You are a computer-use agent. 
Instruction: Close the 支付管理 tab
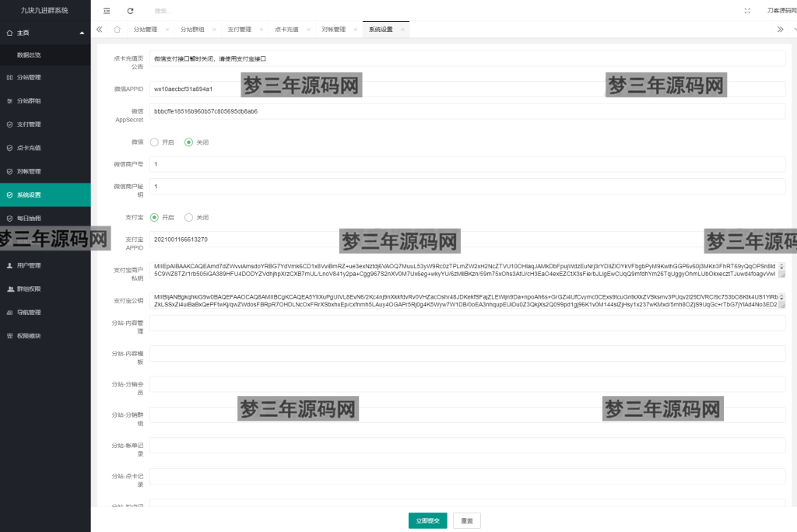click(262, 30)
